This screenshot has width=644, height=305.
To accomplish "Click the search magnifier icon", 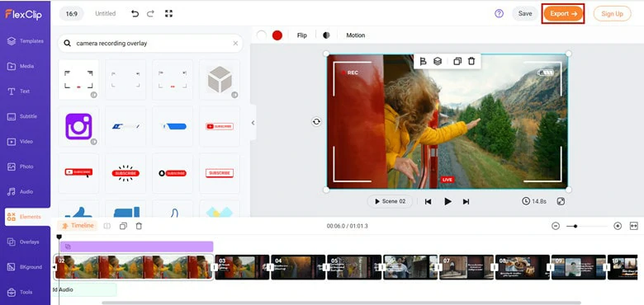I will click(x=68, y=43).
